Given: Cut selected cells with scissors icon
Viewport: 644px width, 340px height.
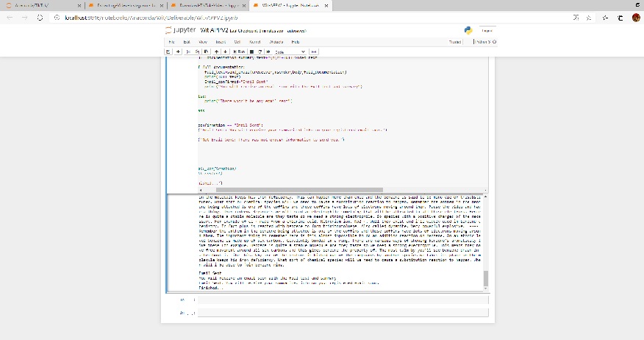Looking at the screenshot, I should click(x=188, y=52).
